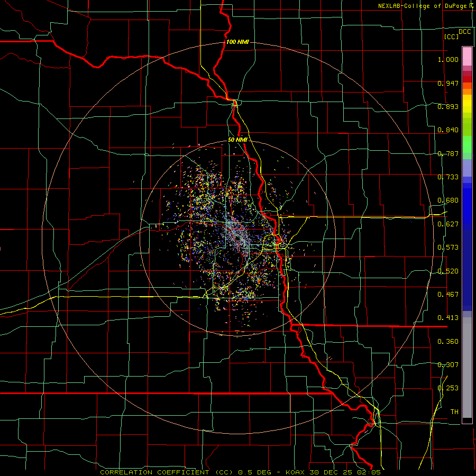476x476 pixels.
Task: Click the 0.893 scale value
Action: click(448, 106)
